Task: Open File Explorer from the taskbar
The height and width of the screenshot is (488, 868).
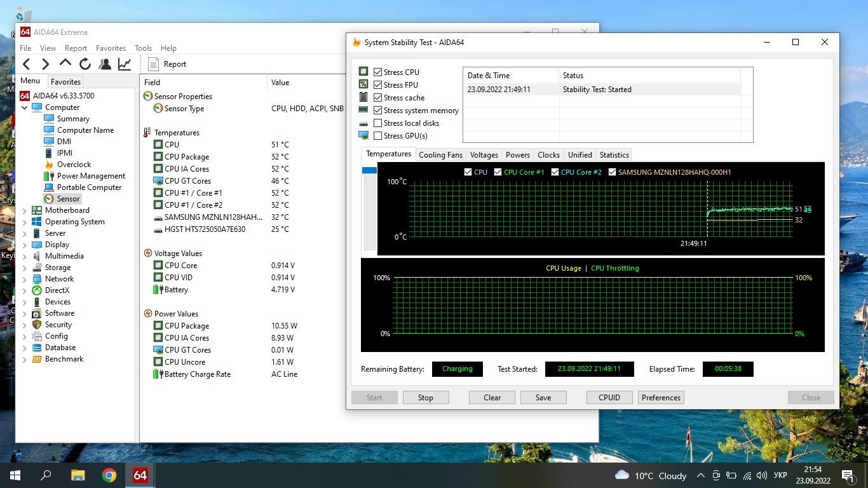Action: [78, 475]
